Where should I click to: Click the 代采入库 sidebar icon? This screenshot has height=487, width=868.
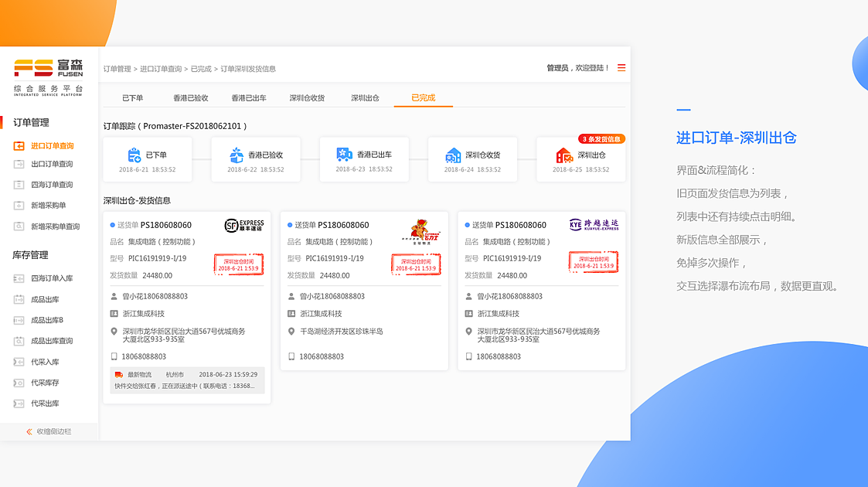(19, 362)
